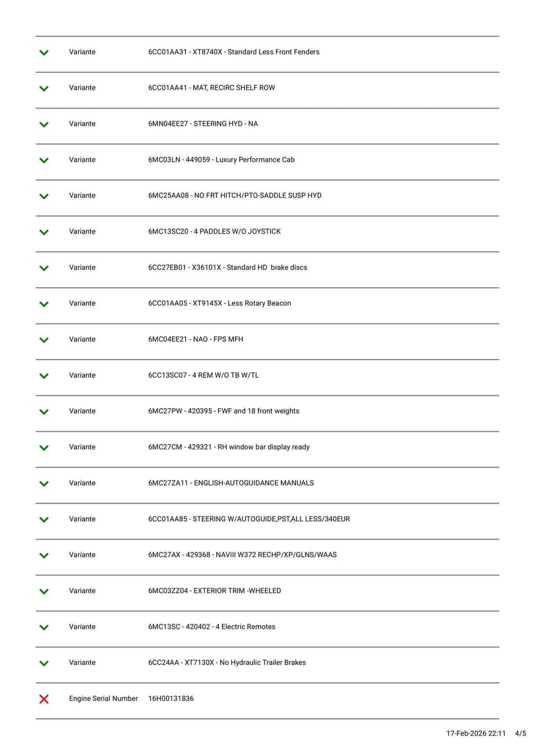Select the FWF and 18 front weights entry
Viewport: 535px width, 756px height.
pos(224,411)
